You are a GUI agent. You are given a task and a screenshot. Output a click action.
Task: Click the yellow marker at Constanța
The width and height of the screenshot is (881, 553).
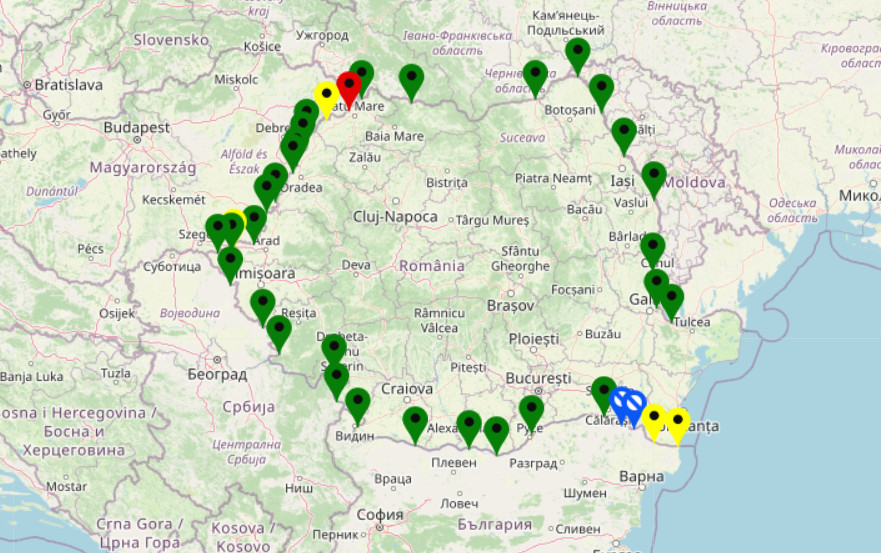(x=678, y=423)
